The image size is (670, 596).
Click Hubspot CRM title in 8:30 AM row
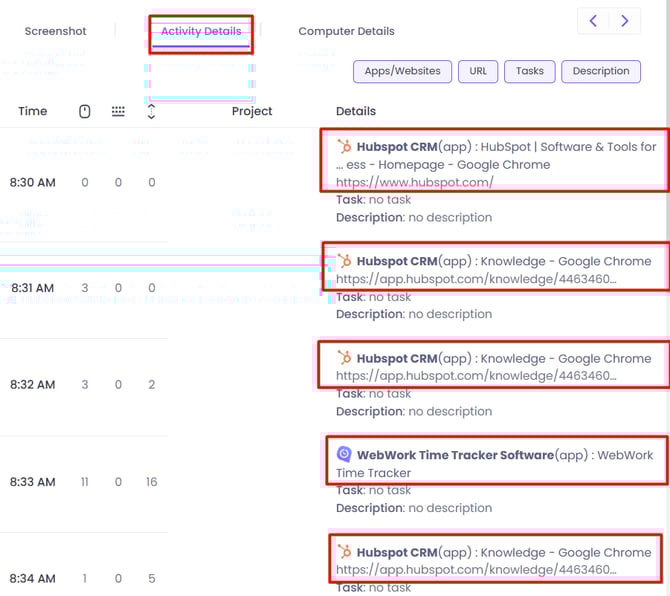(x=397, y=147)
